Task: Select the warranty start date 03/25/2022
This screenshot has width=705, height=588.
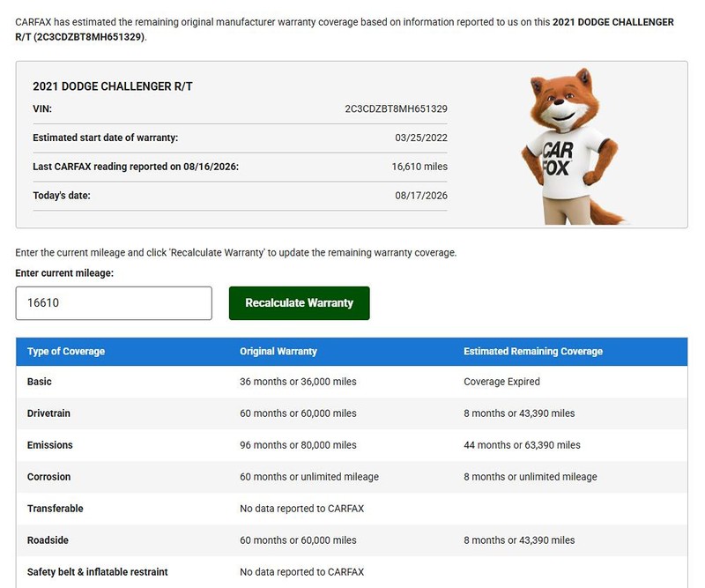Action: (x=421, y=138)
